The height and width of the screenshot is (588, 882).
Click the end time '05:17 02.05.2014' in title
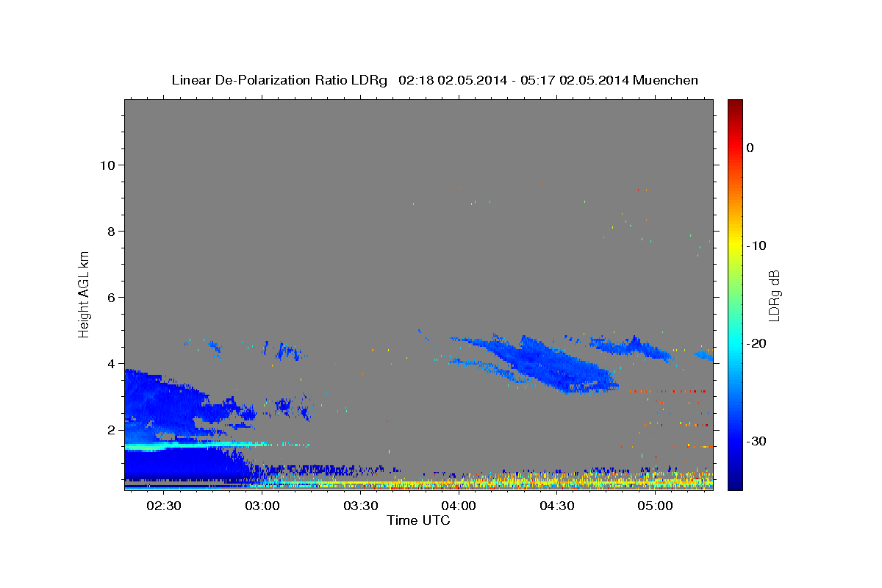click(574, 80)
